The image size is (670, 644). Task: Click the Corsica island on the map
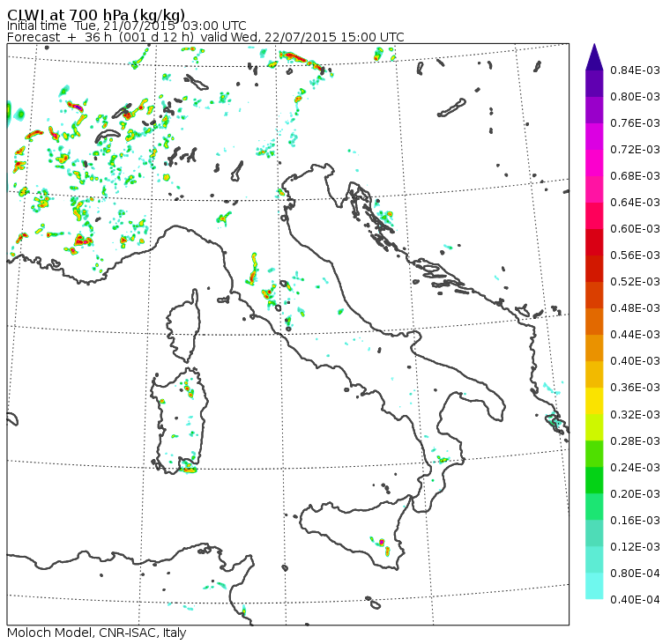tap(184, 327)
